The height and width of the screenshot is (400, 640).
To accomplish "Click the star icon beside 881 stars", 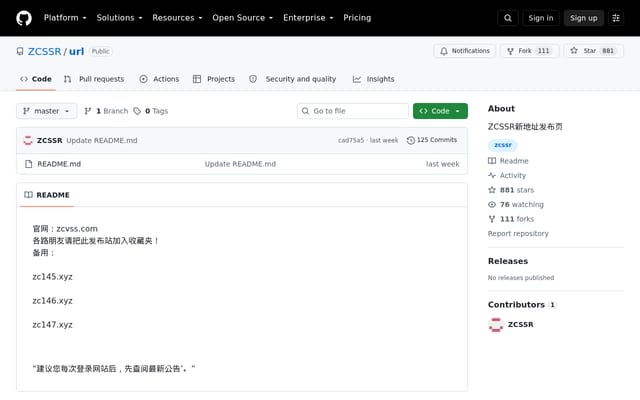I will pyautogui.click(x=492, y=190).
